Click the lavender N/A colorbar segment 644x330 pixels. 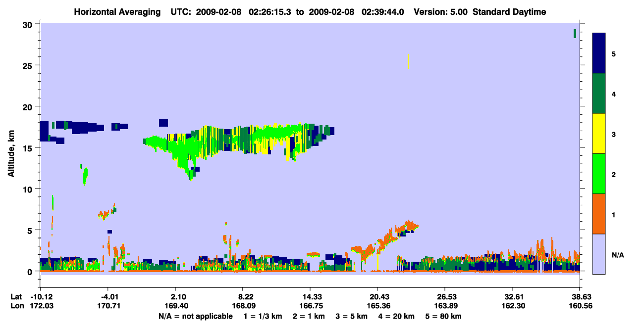tap(599, 254)
